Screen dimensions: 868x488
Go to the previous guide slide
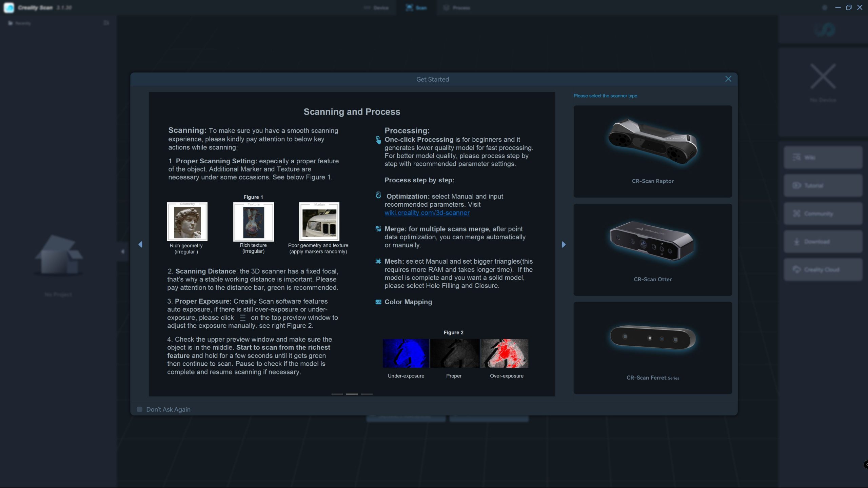coord(140,244)
